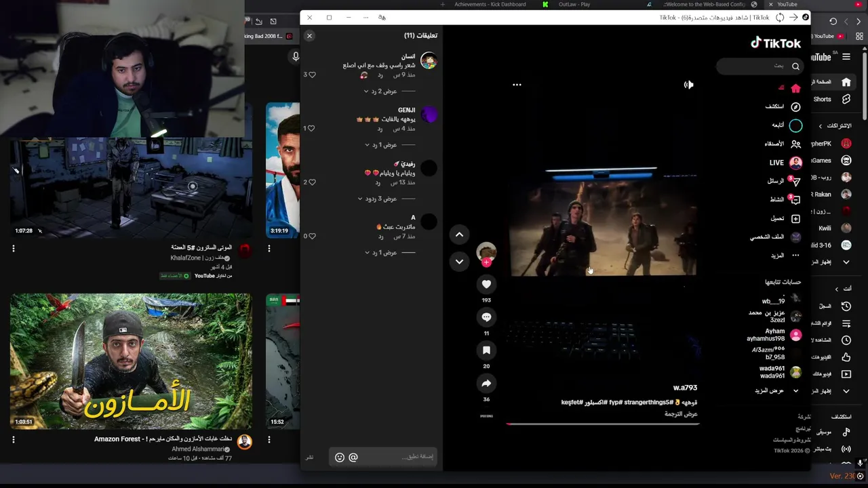Screen dimensions: 868x488
Task: Like the comment by user A
Action: (312, 236)
